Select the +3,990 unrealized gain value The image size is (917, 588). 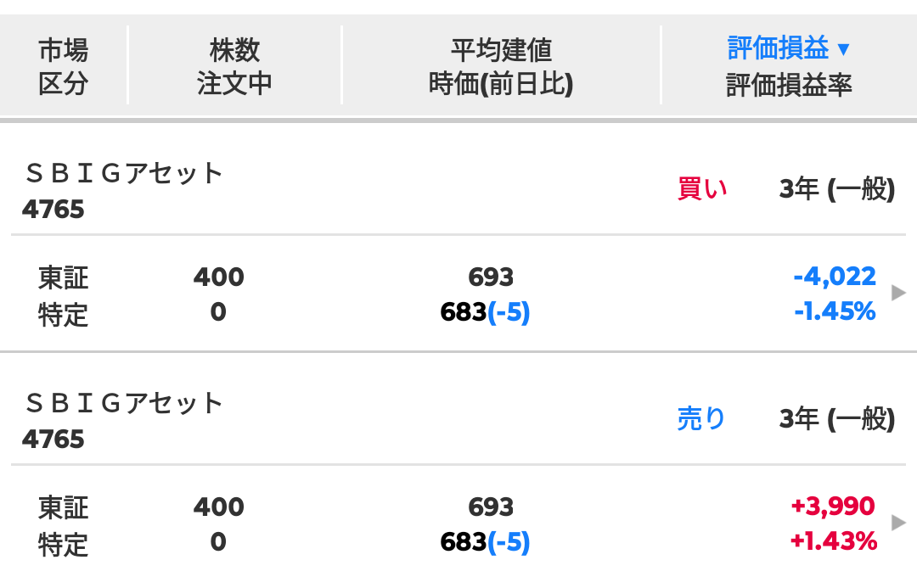click(833, 507)
